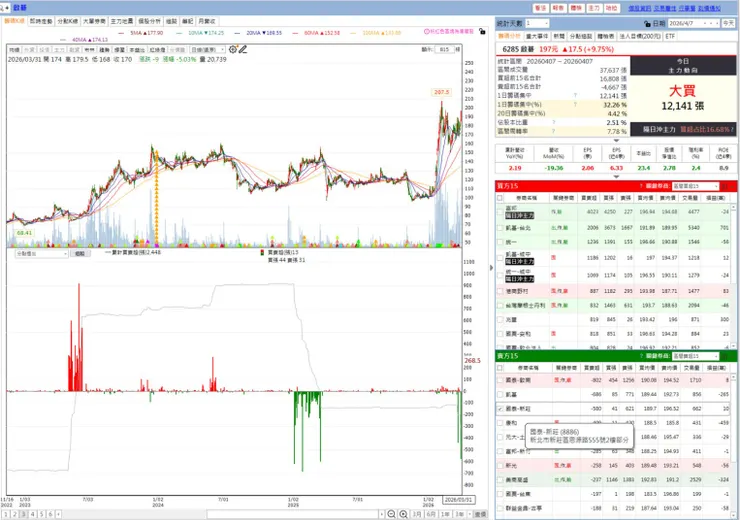Open the chart settings gear icon
This screenshot has width=740, height=520.
point(233,49)
